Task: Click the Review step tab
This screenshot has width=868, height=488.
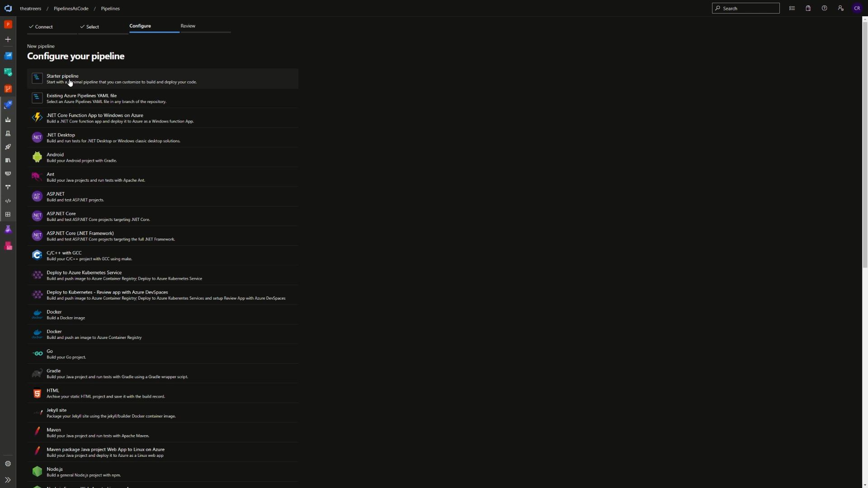Action: click(x=205, y=26)
